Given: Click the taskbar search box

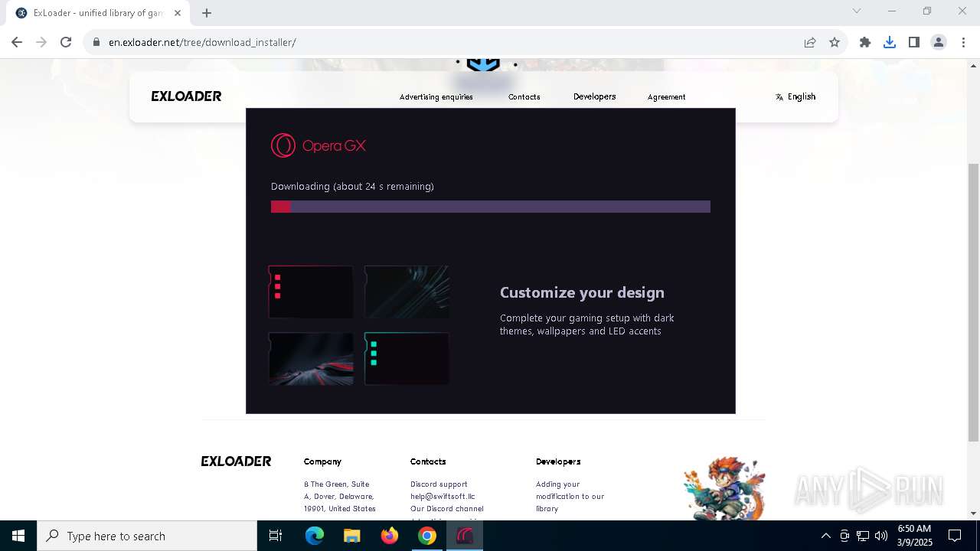Looking at the screenshot, I should click(147, 536).
